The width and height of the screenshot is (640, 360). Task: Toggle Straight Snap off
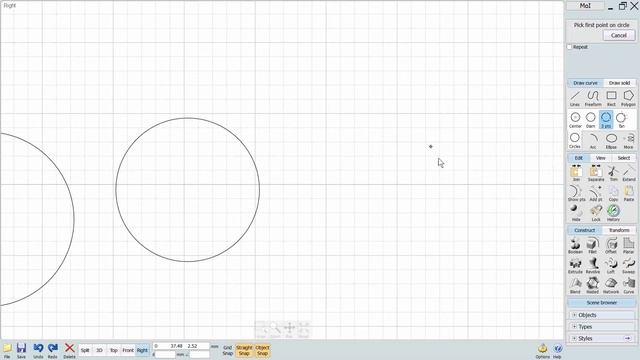pyautogui.click(x=244, y=350)
